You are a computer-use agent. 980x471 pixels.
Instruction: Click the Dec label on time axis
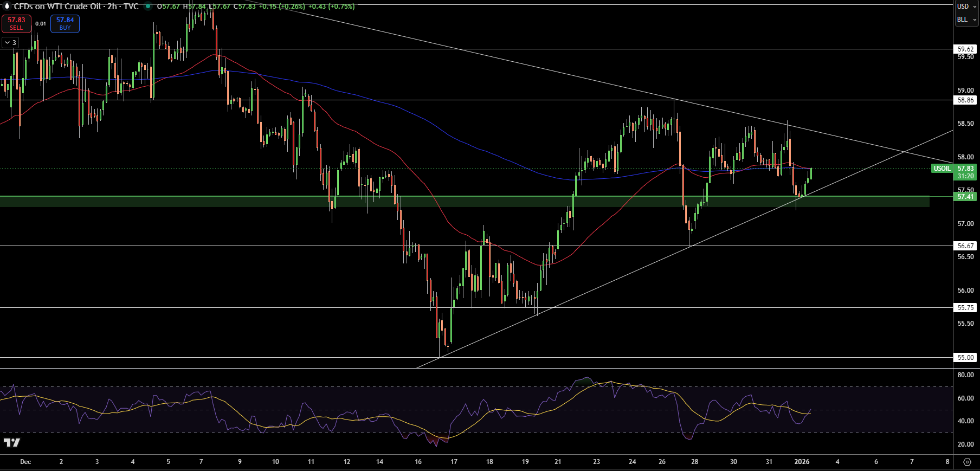[25, 462]
